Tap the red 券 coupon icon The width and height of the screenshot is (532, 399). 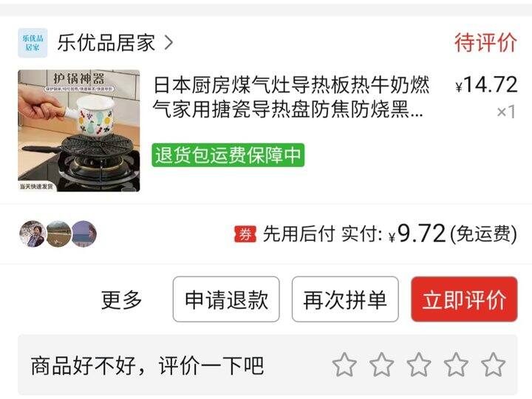point(245,234)
